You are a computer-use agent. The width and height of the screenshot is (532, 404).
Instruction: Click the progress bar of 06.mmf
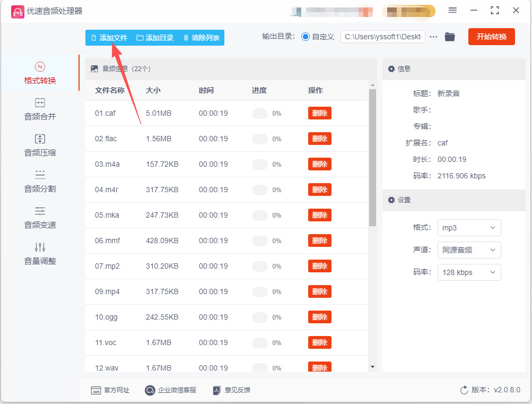click(260, 240)
